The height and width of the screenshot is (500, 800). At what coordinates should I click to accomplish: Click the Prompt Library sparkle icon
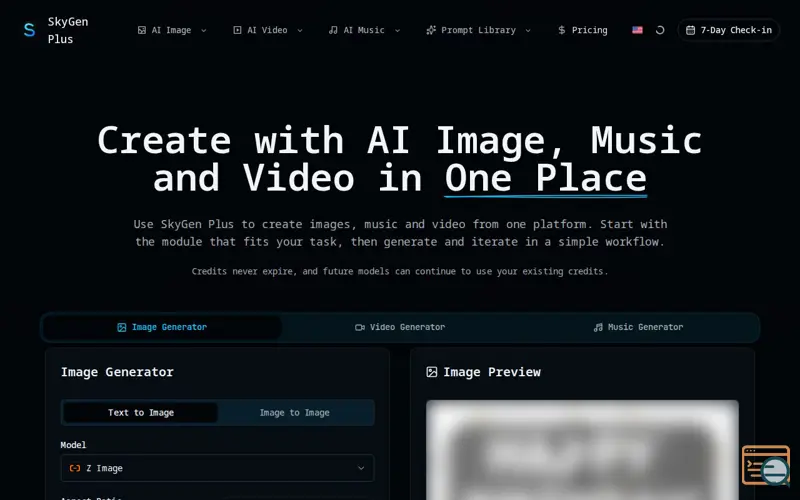tap(431, 30)
